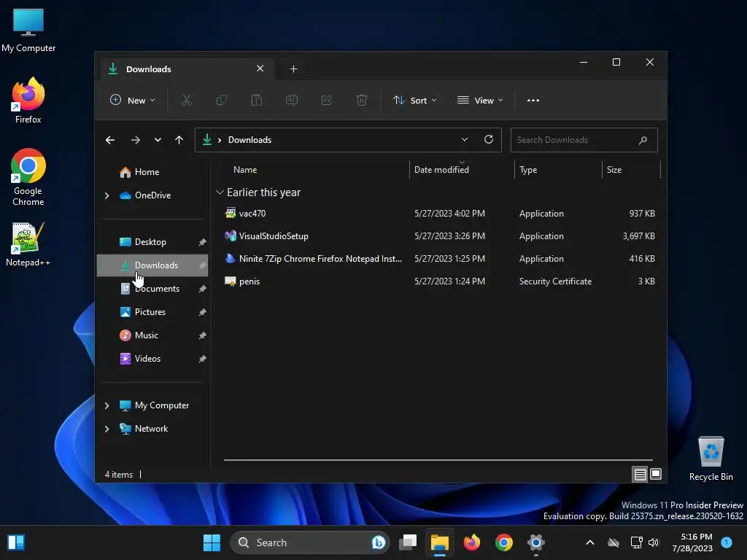The height and width of the screenshot is (560, 747).
Task: Open Task View from taskbar
Action: click(408, 542)
